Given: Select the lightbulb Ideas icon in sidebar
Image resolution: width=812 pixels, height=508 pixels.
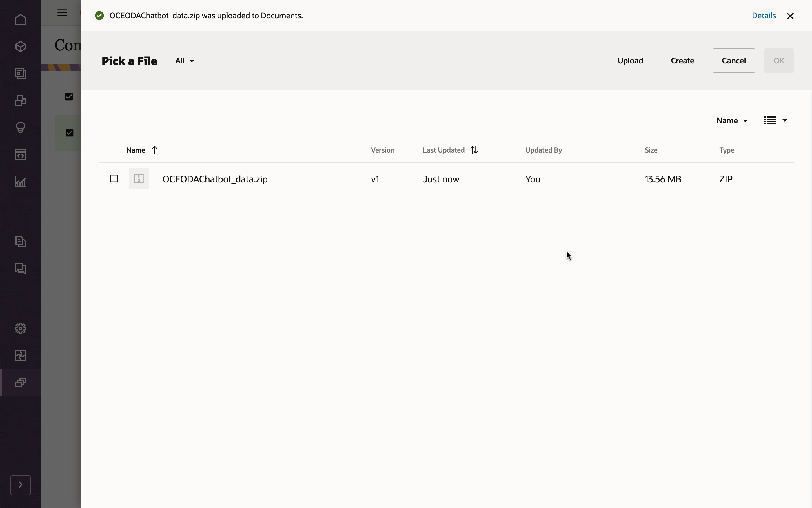Looking at the screenshot, I should (21, 128).
